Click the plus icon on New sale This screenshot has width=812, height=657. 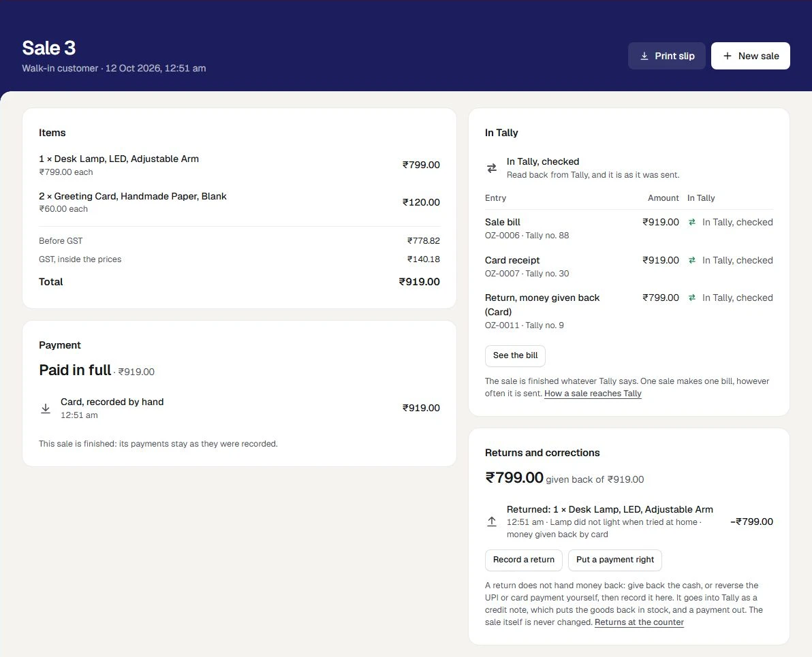(728, 56)
